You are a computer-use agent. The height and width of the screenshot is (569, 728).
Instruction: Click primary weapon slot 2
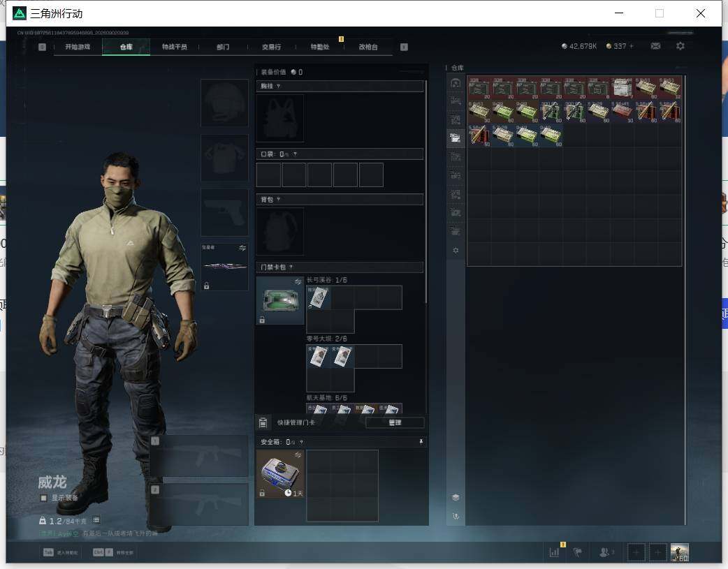point(199,505)
